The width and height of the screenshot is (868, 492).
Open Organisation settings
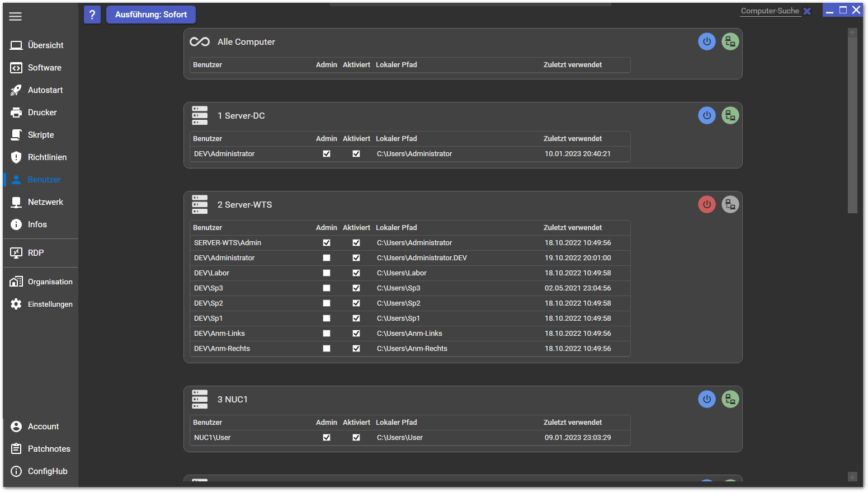(x=40, y=282)
